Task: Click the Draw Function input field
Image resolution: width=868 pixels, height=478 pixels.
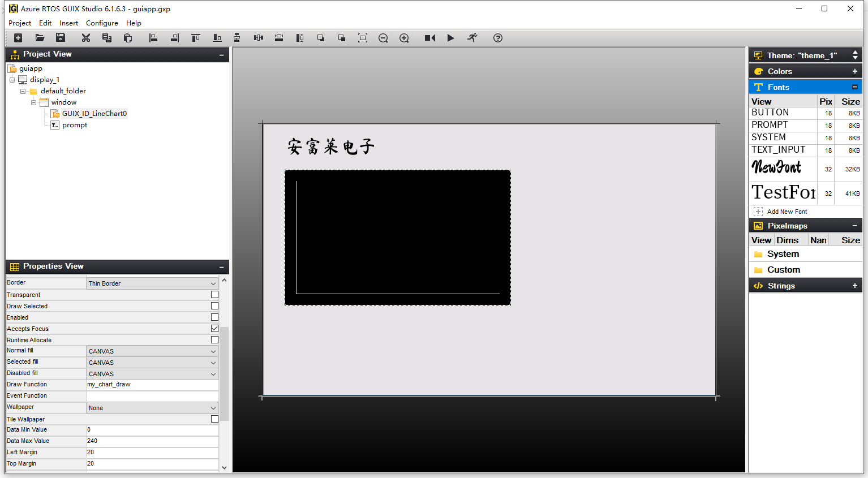Action: pyautogui.click(x=152, y=385)
